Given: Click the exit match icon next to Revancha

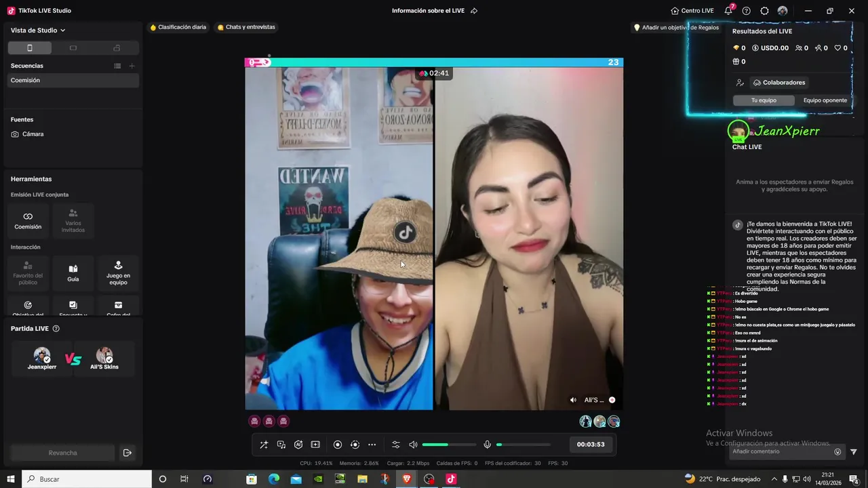Looking at the screenshot, I should tap(127, 453).
